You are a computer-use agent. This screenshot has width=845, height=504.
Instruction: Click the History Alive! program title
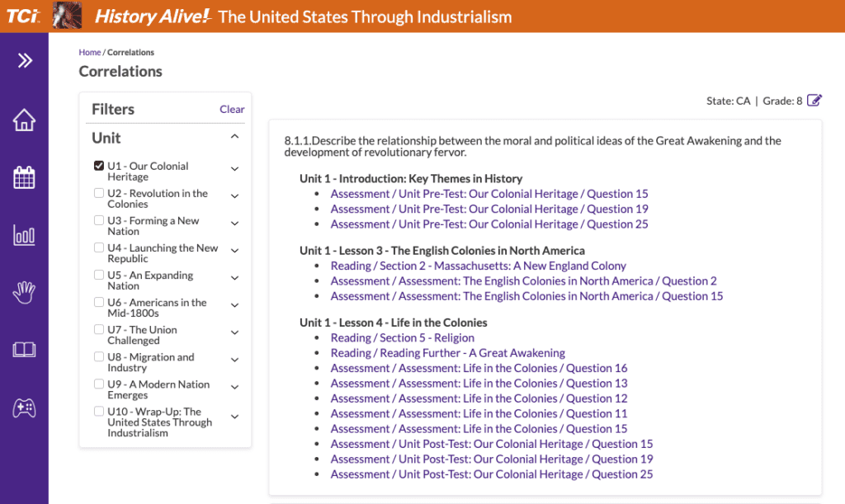coord(304,16)
